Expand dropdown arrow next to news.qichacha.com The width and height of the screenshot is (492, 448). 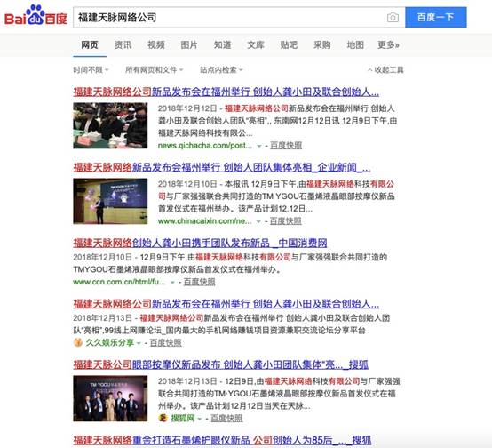click(x=258, y=146)
